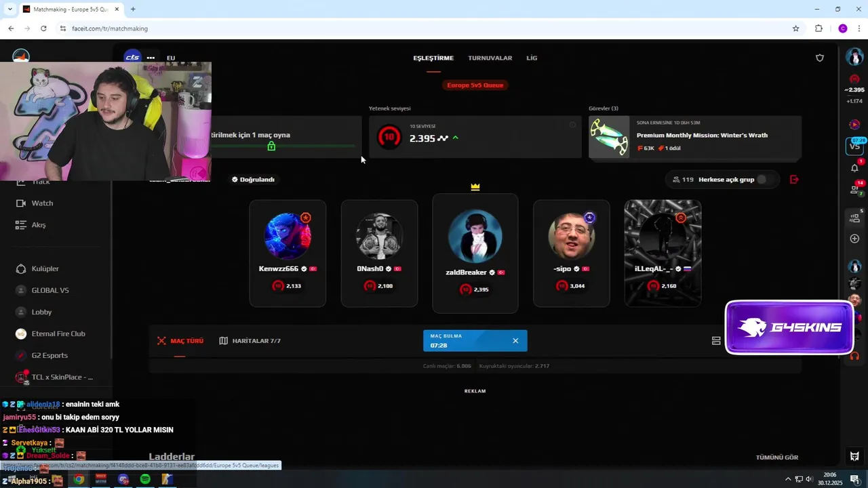Open the G4SKINS banner
The image size is (868, 488).
pyautogui.click(x=789, y=327)
